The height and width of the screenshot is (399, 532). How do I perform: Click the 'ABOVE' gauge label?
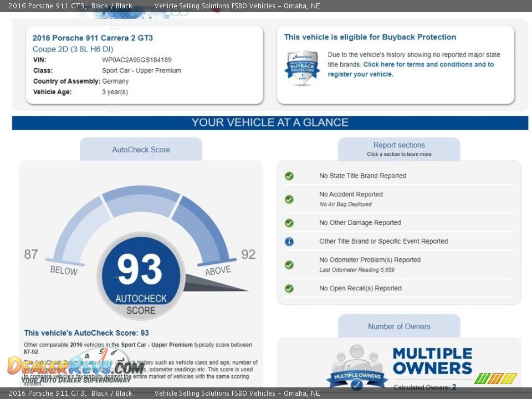pyautogui.click(x=218, y=270)
